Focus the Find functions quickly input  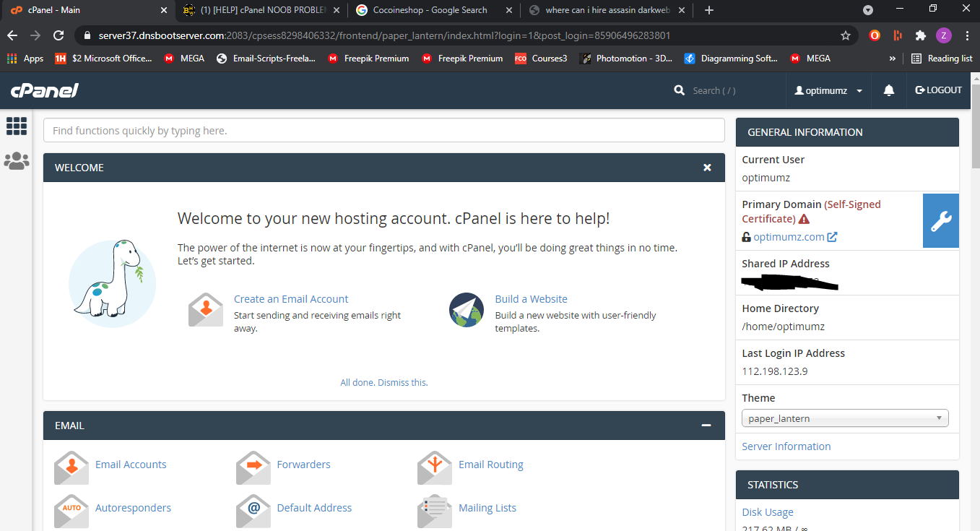(x=384, y=131)
